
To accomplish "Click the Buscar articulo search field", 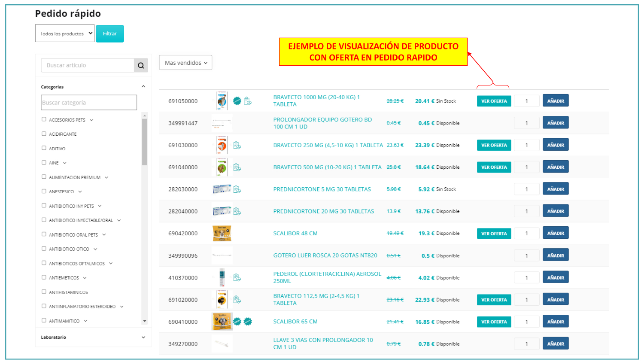I will (x=88, y=65).
